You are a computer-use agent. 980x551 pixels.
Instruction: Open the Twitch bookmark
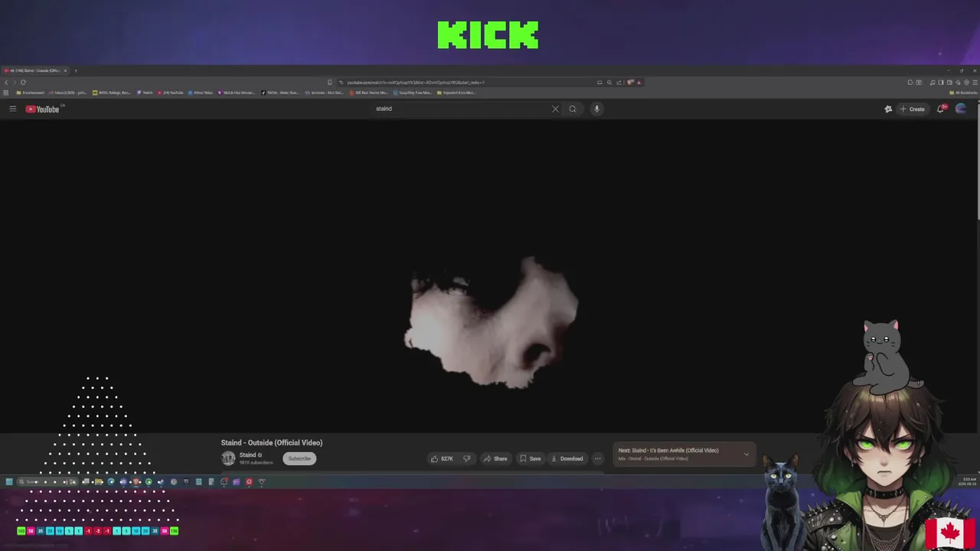coord(145,93)
